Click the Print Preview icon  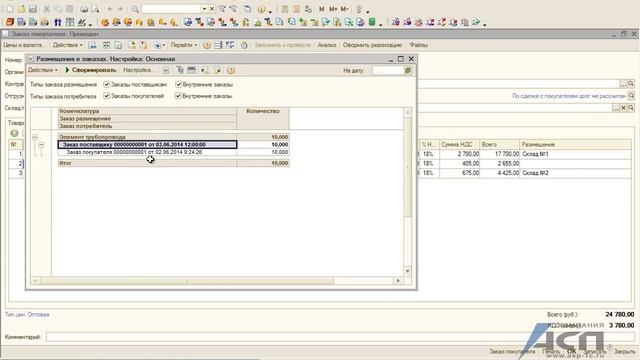95,9
